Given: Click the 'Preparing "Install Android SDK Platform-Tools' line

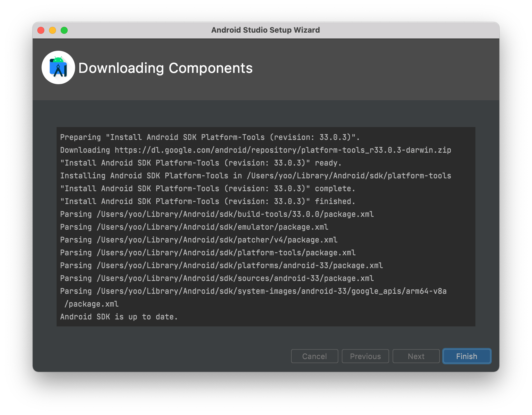Looking at the screenshot, I should (210, 137).
